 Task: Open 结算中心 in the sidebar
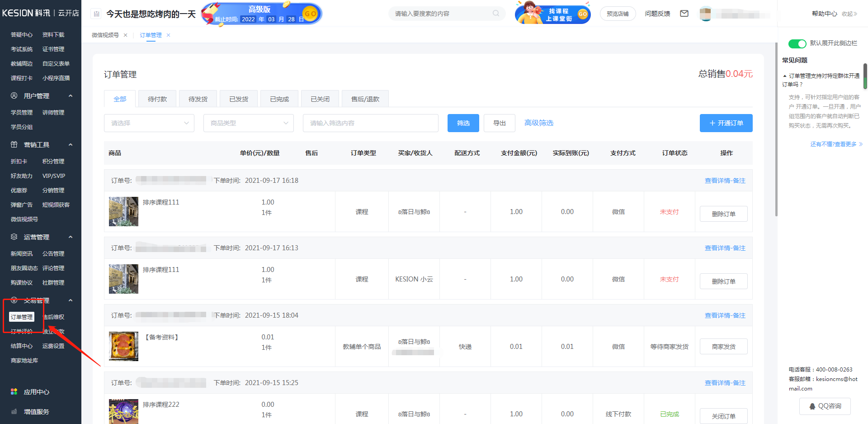22,346
